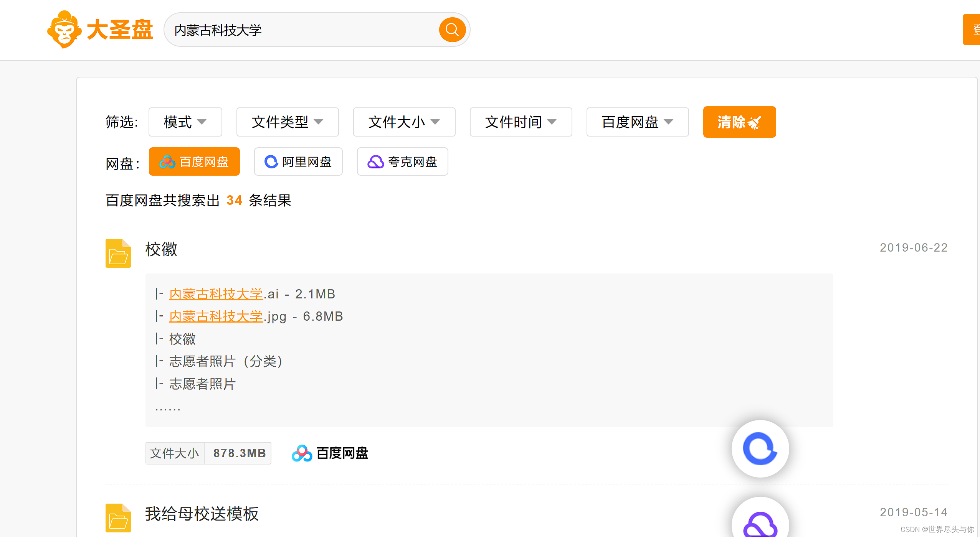Click the orange search magnifier button
Image resolution: width=980 pixels, height=537 pixels.
452,30
